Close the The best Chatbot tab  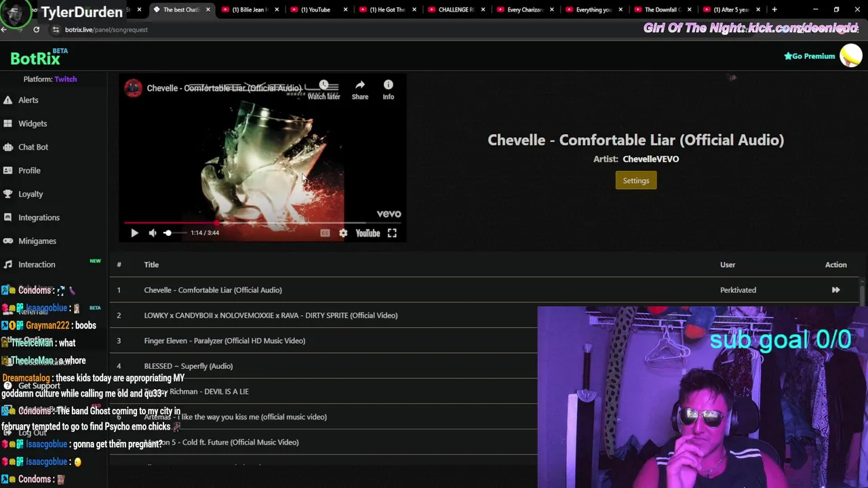(x=208, y=9)
